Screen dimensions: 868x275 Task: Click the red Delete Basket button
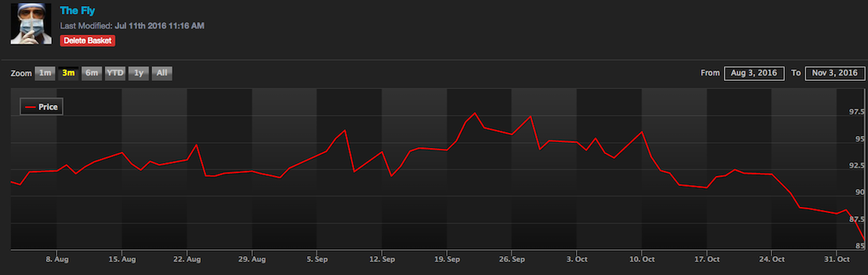click(x=88, y=41)
